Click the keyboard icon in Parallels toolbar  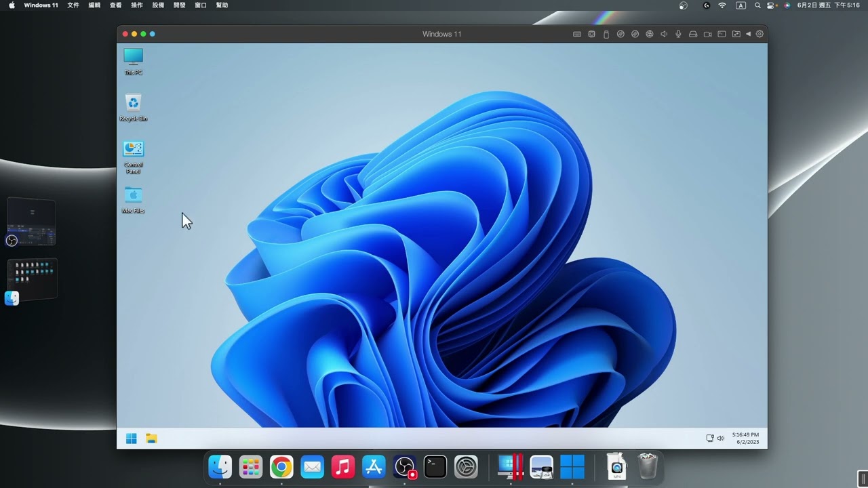(x=577, y=34)
